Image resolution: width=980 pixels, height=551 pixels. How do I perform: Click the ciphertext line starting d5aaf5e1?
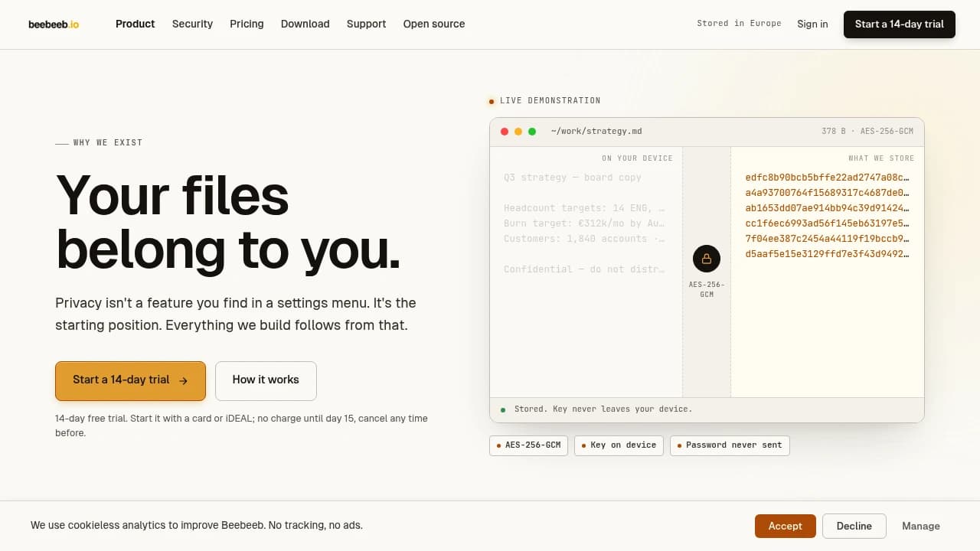(828, 254)
